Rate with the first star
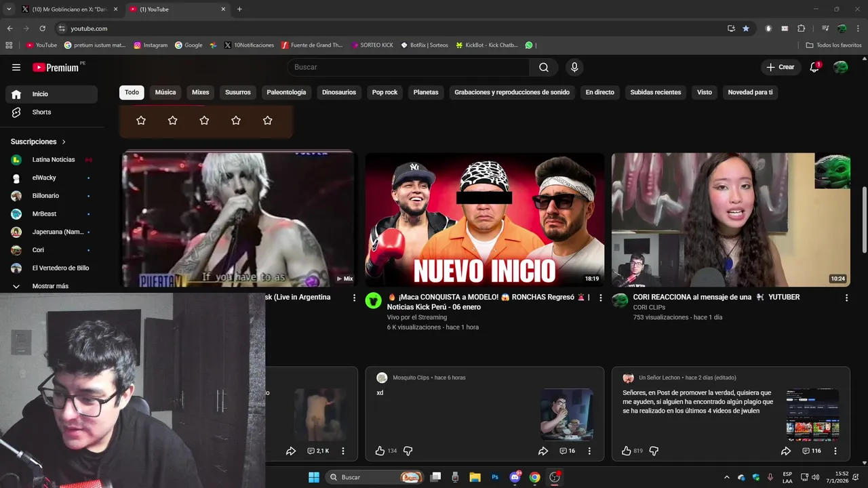The height and width of the screenshot is (488, 868). point(141,120)
